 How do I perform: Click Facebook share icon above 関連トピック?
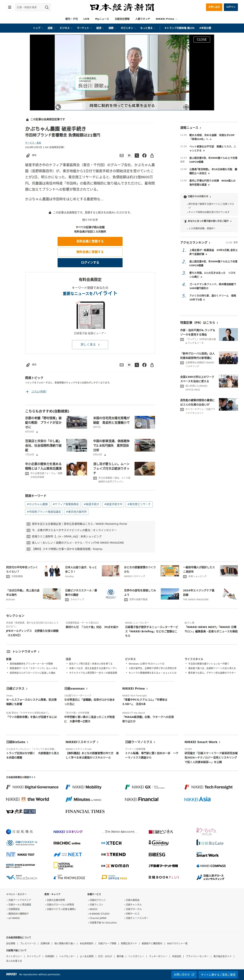tap(144, 365)
